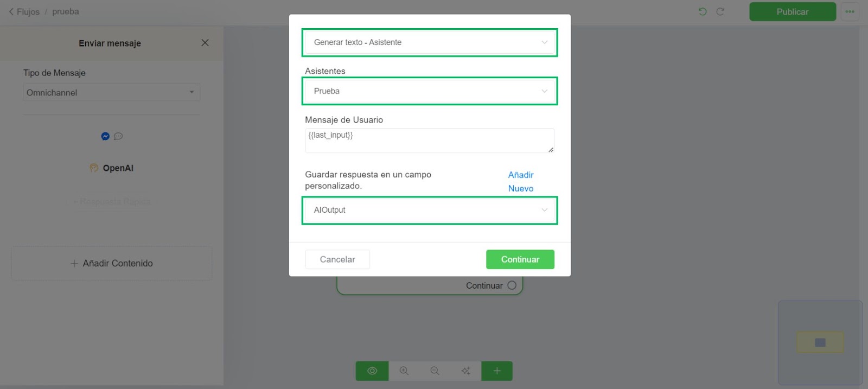Click the auto-arrange sparkle icon
The image size is (868, 389).
(x=465, y=371)
